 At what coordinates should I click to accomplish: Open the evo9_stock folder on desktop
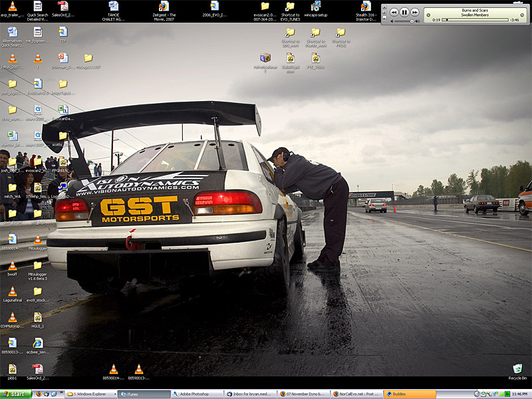(x=38, y=294)
